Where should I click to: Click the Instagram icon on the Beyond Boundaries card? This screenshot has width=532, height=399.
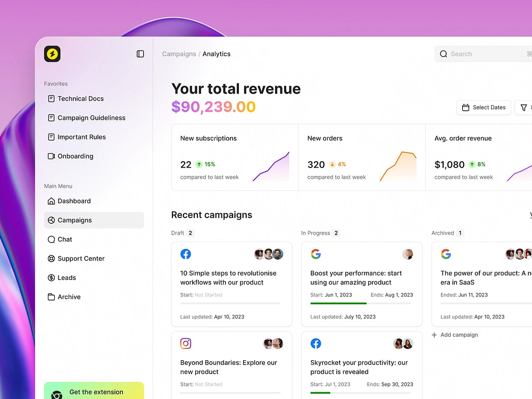click(186, 343)
